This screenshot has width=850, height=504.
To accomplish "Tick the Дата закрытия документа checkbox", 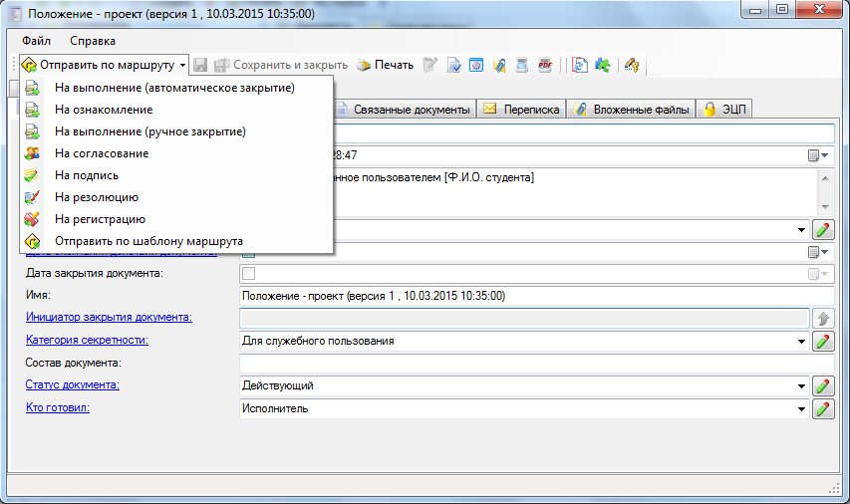I will click(x=249, y=274).
